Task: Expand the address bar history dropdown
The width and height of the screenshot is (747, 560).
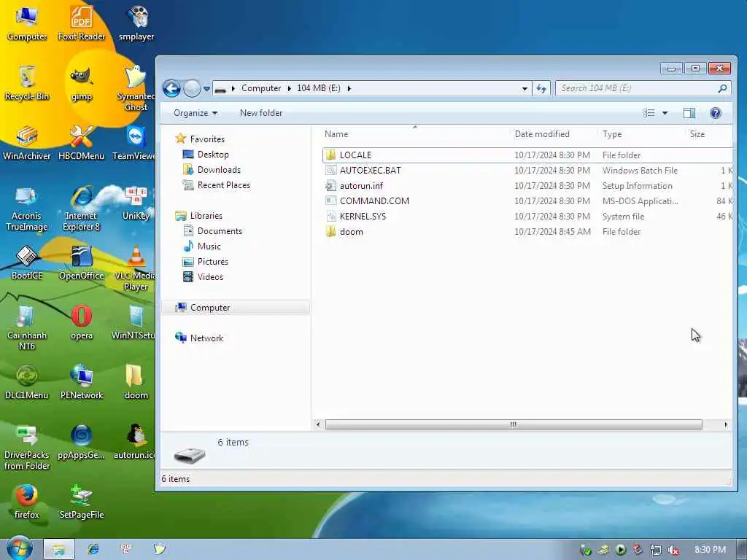Action: coord(525,88)
